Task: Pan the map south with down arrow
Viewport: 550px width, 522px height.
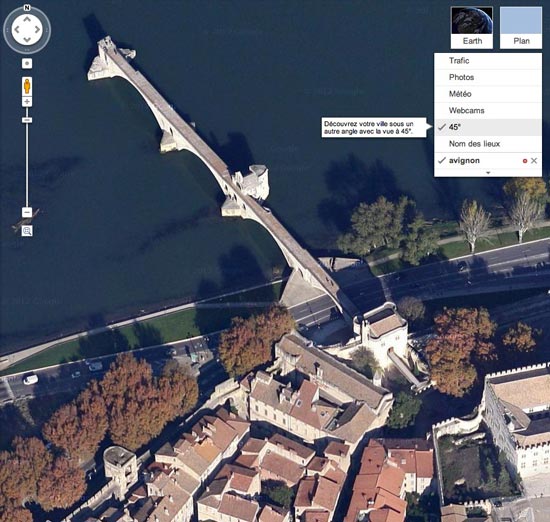Action: 27,40
